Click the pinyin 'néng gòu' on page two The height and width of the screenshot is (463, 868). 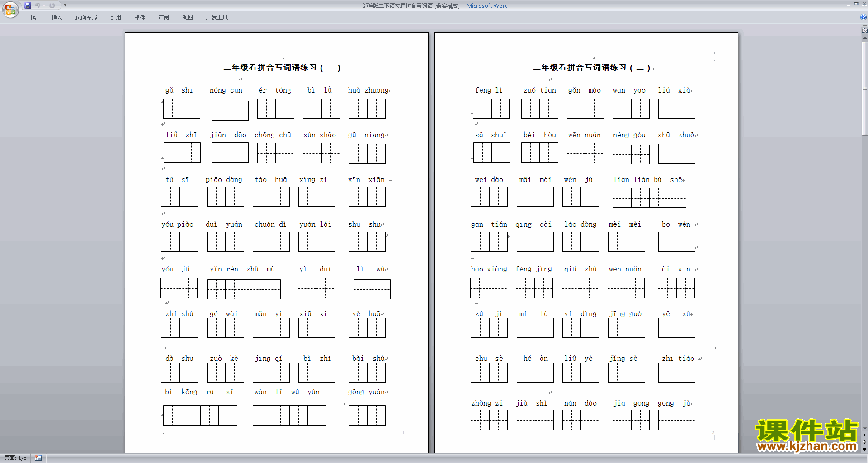pos(629,135)
